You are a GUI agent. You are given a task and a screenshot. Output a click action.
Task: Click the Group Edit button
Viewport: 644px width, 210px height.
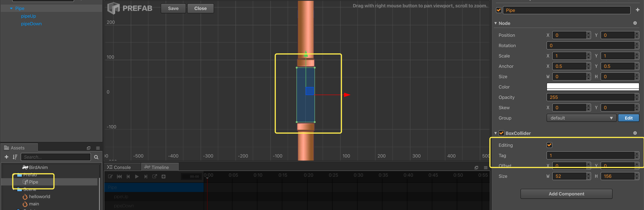(x=628, y=118)
